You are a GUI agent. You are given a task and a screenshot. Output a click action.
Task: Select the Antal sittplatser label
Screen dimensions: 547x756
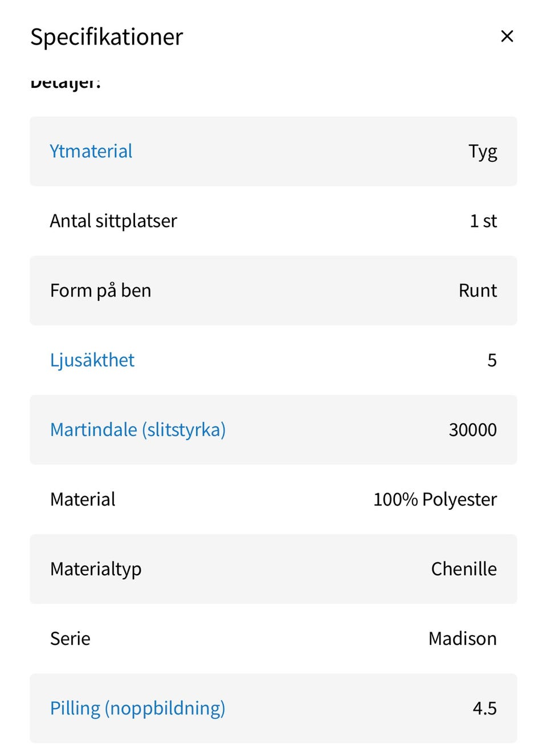coord(113,221)
